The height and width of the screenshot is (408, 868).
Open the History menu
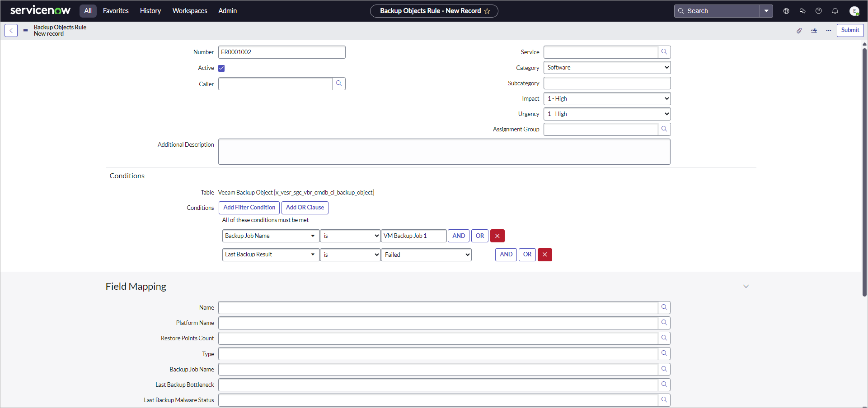(x=150, y=11)
